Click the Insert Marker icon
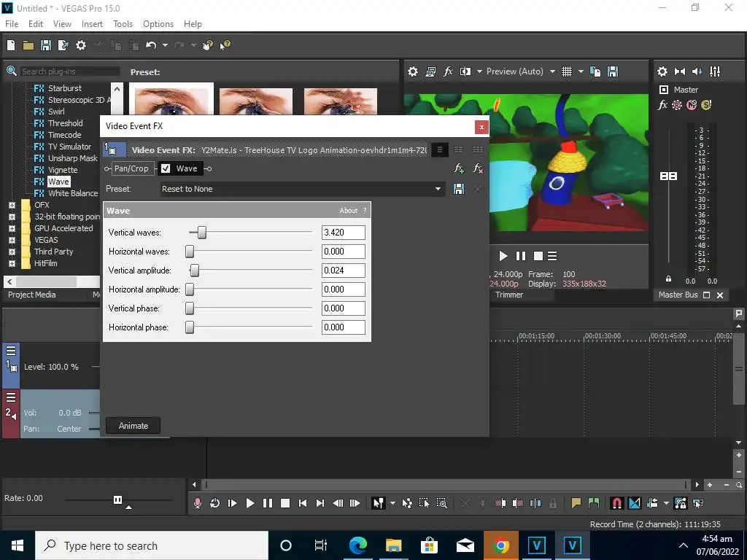The height and width of the screenshot is (560, 747). 576,503
